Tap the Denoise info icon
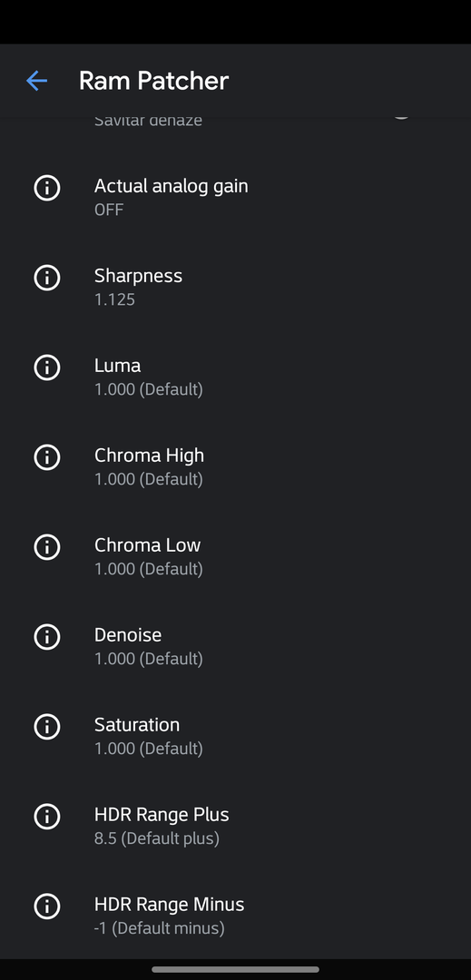Image resolution: width=471 pixels, height=980 pixels. pos(47,636)
